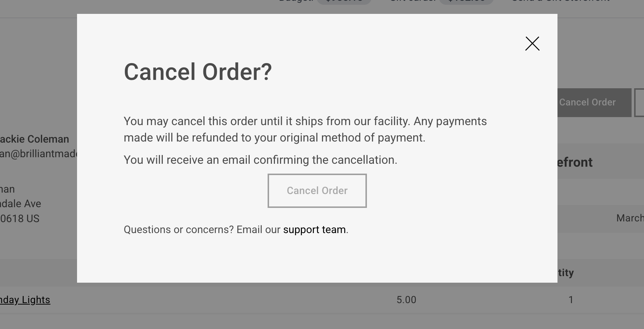Screen dimensions: 644x329
Task: Click the Jackie Coleman customer name
Action: coord(34,139)
